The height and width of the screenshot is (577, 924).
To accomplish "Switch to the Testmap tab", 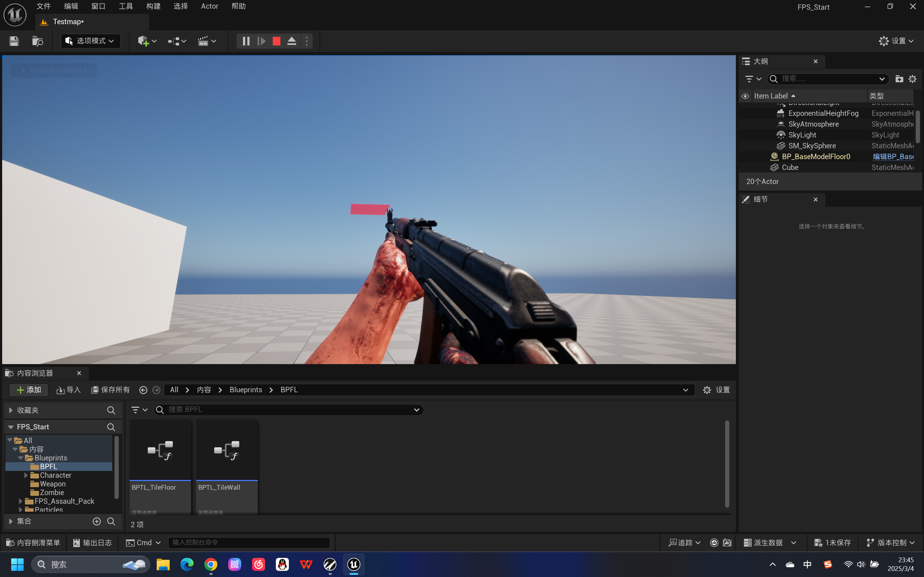I will coord(92,22).
